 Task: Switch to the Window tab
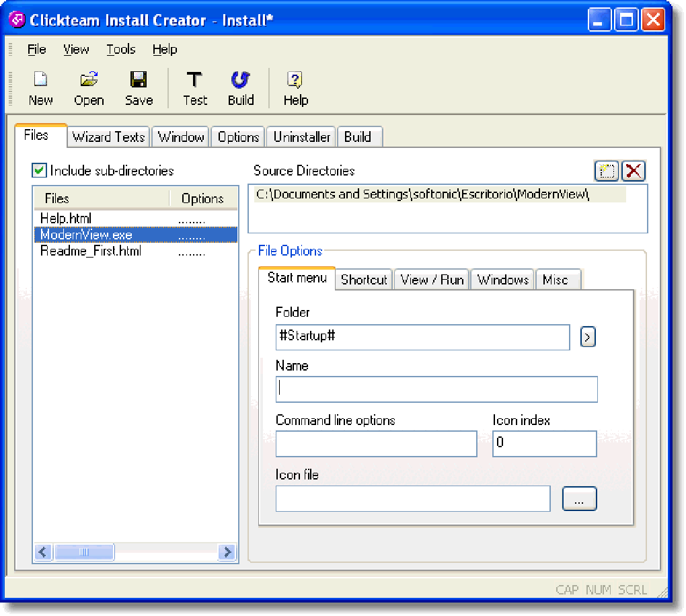(x=181, y=137)
